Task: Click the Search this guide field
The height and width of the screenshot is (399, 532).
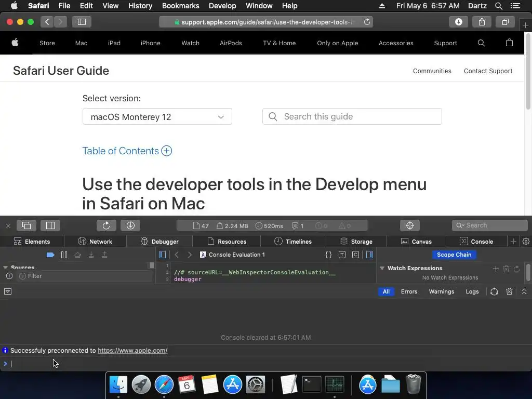Action: pos(352,116)
